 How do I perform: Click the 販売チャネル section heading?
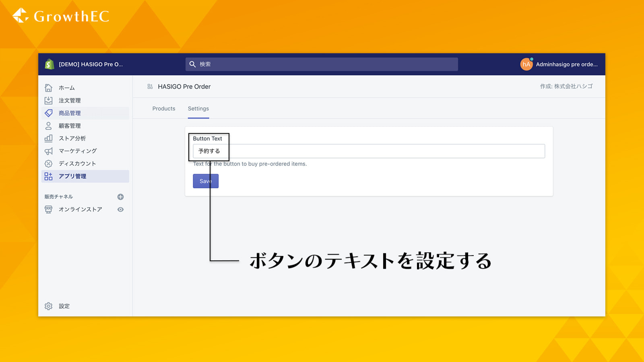point(59,197)
